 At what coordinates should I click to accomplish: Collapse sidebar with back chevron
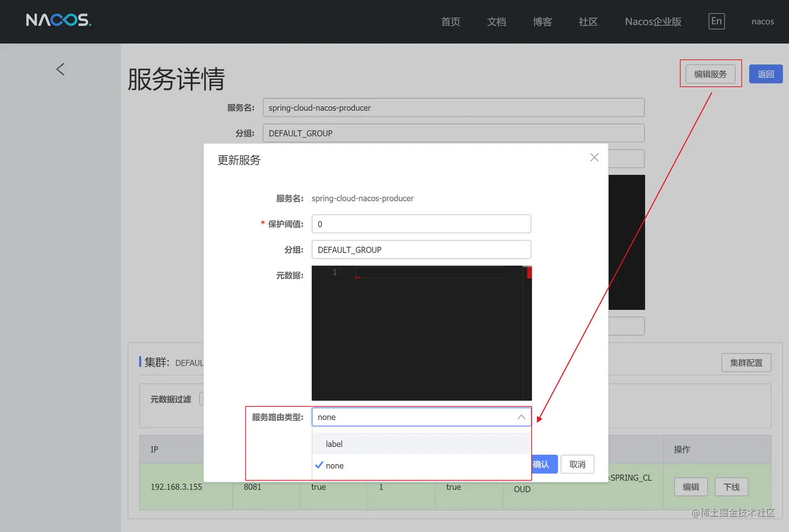click(x=61, y=69)
